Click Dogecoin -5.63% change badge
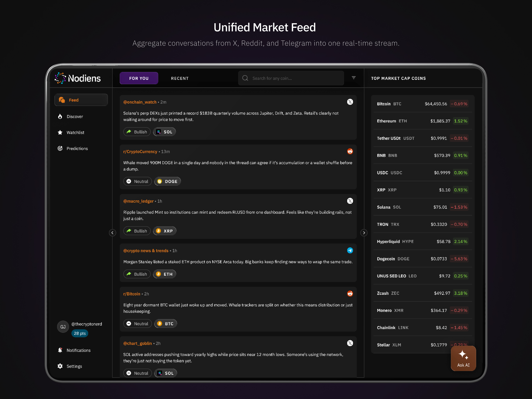The width and height of the screenshot is (532, 399). click(459, 259)
